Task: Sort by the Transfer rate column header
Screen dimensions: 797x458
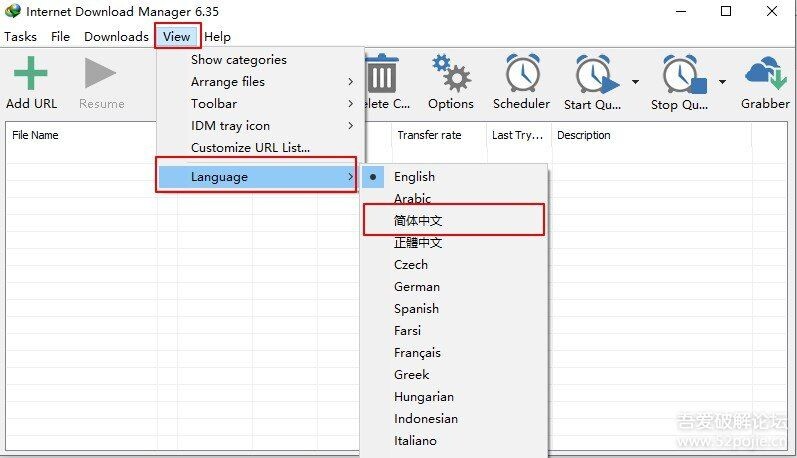Action: (x=429, y=135)
